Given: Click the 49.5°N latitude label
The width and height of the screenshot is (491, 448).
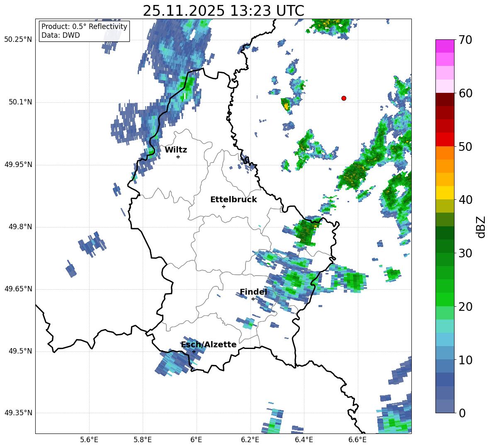Looking at the screenshot, I should tap(20, 351).
